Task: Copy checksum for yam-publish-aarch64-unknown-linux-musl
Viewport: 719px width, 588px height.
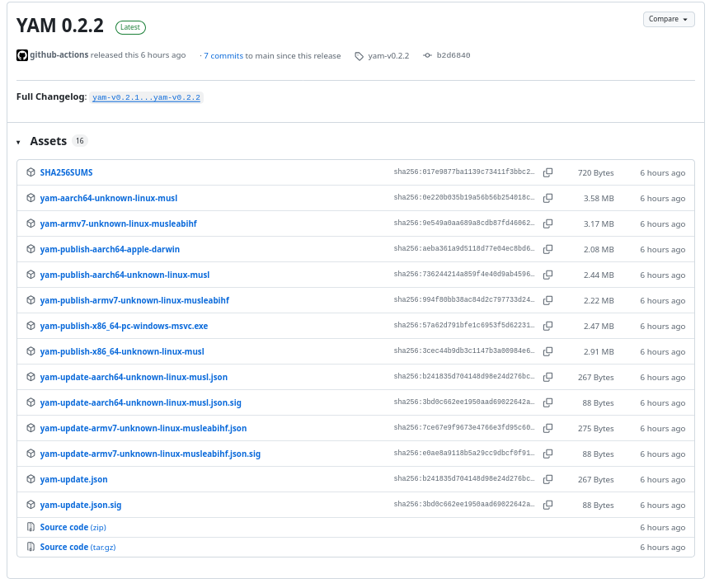Action: (547, 275)
